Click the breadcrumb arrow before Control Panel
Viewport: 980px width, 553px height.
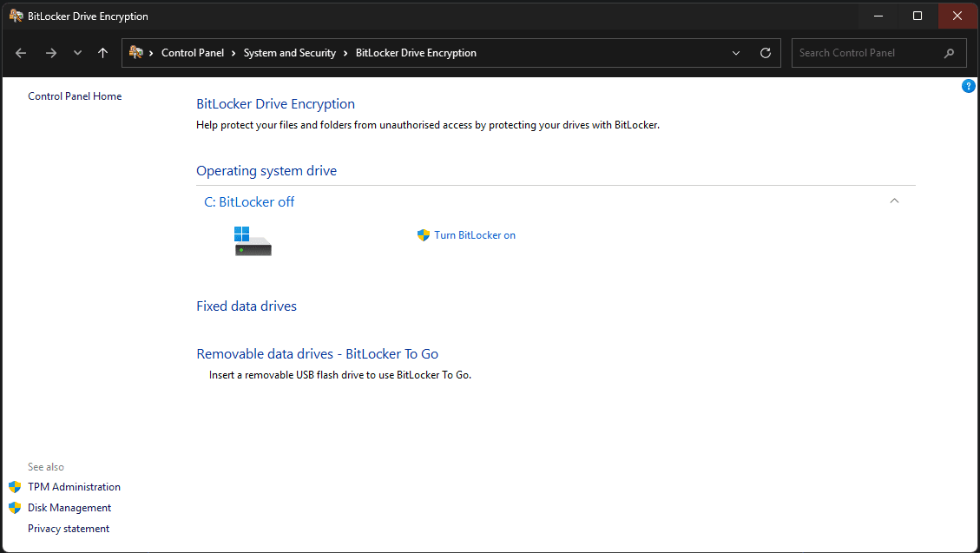tap(151, 53)
